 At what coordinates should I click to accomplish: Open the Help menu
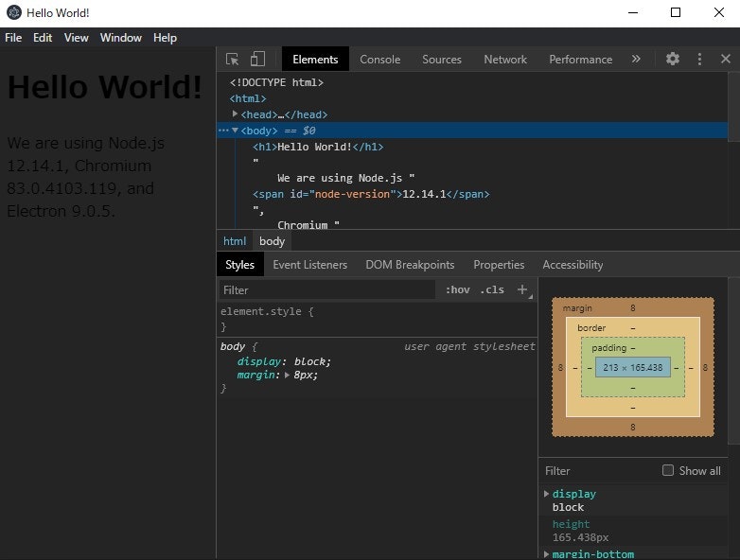[x=165, y=38]
